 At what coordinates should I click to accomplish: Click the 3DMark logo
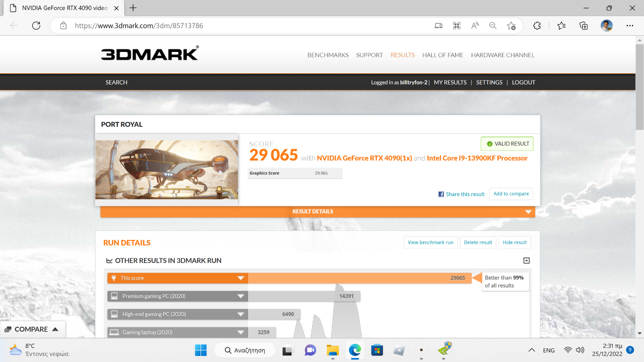coord(150,53)
